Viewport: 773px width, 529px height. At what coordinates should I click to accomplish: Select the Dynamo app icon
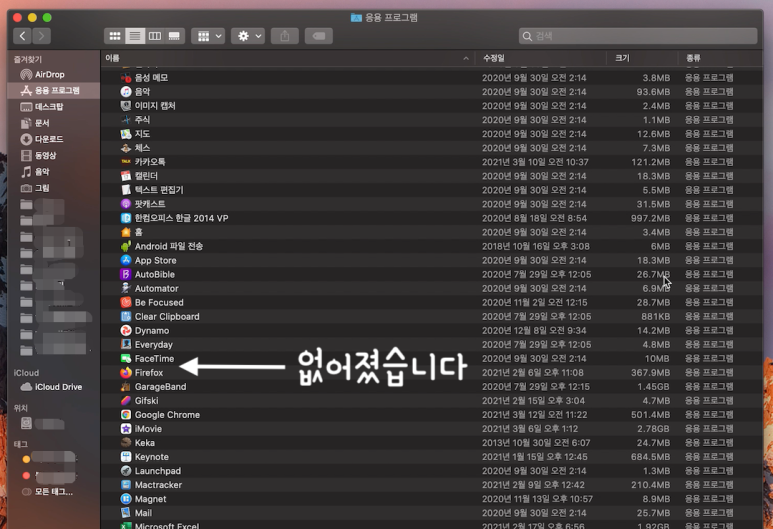(126, 330)
